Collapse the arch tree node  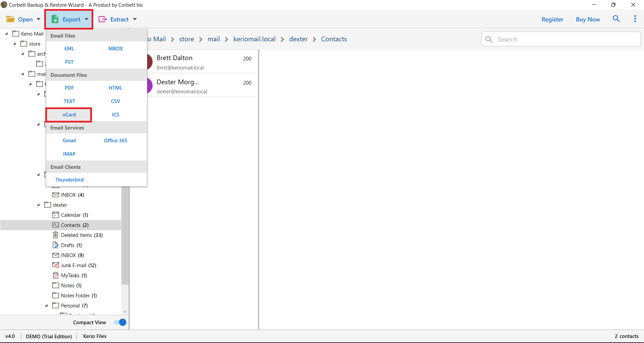[23, 54]
